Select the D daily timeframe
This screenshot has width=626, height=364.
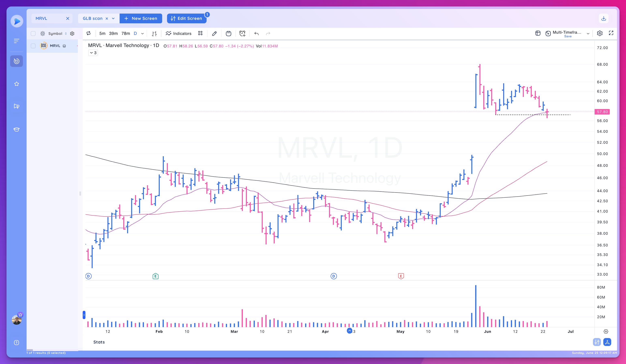click(135, 33)
